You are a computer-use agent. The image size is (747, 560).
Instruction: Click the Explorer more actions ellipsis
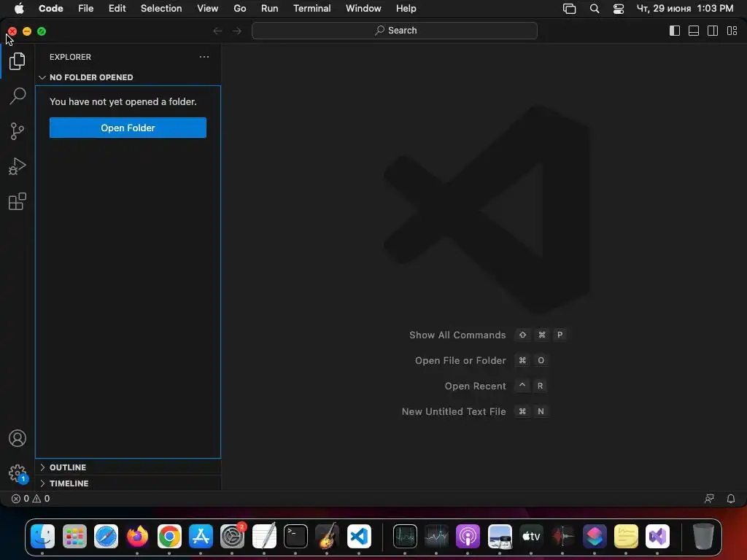tap(204, 57)
